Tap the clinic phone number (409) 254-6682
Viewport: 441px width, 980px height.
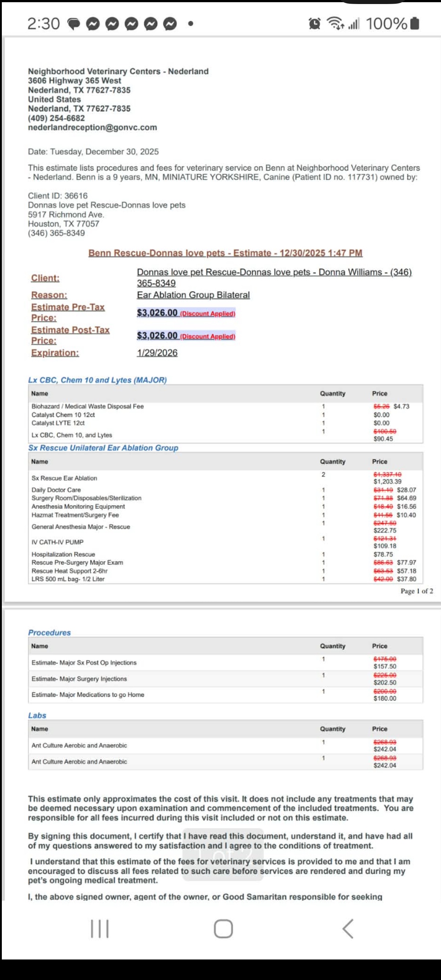tap(57, 118)
